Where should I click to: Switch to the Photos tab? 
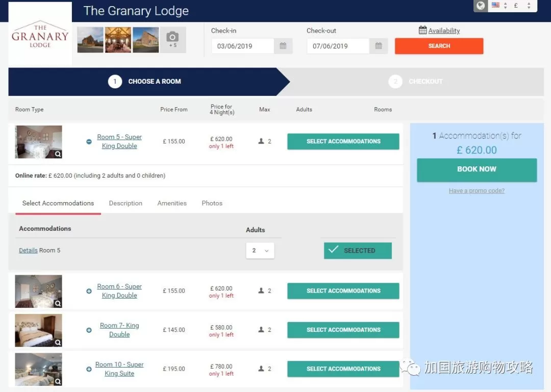(x=212, y=203)
